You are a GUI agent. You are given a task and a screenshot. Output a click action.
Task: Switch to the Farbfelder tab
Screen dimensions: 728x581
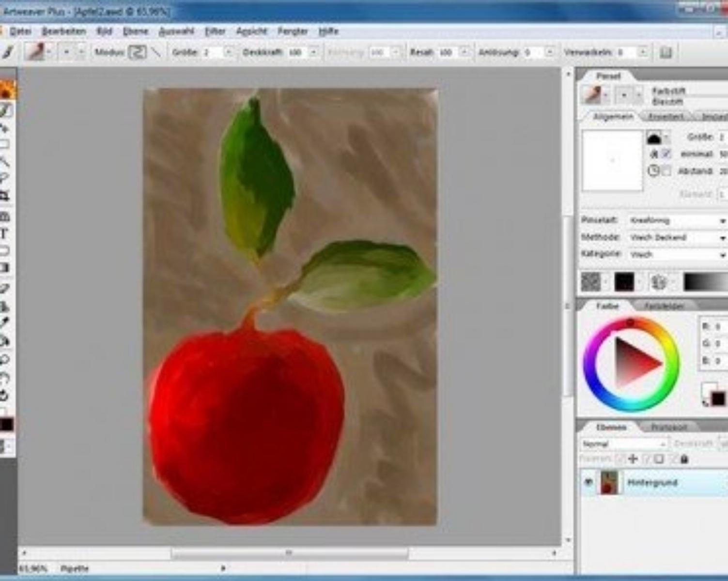pyautogui.click(x=664, y=306)
